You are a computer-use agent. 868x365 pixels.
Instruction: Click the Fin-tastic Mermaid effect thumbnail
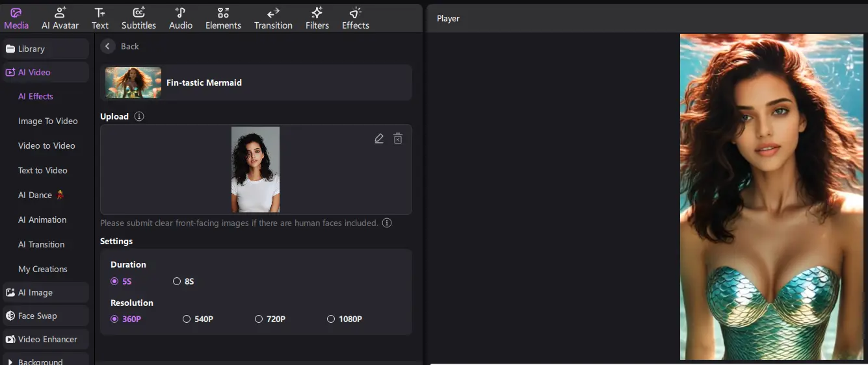[x=133, y=82]
